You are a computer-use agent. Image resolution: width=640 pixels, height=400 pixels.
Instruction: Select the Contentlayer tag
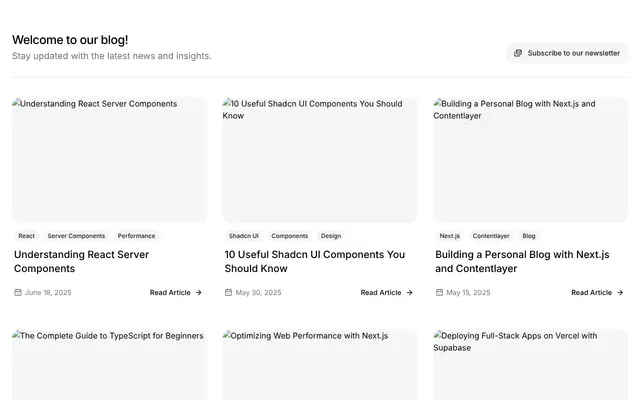pyautogui.click(x=491, y=236)
